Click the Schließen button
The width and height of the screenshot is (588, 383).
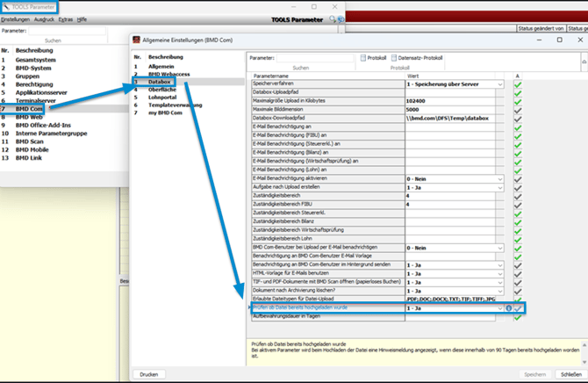[570, 374]
